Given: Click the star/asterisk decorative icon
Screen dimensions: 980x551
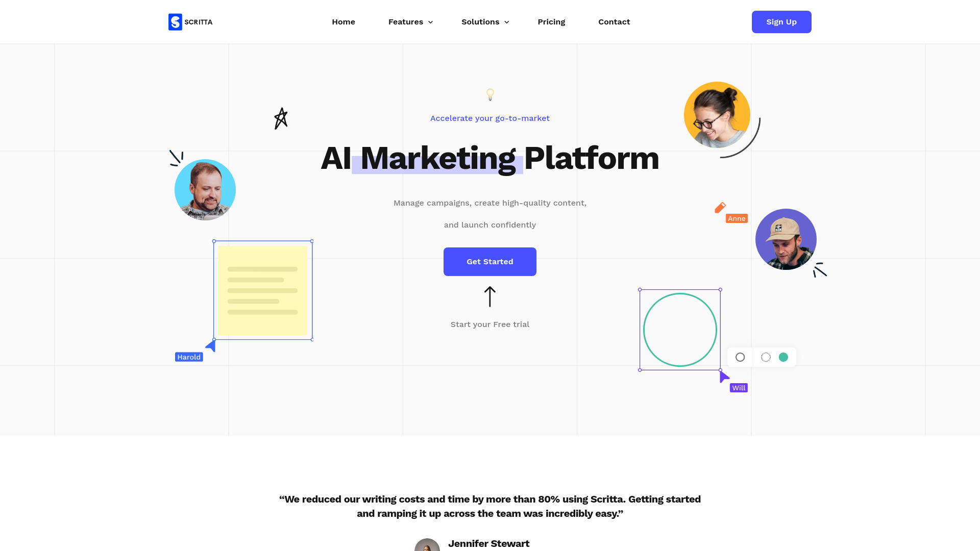Looking at the screenshot, I should 280,118.
